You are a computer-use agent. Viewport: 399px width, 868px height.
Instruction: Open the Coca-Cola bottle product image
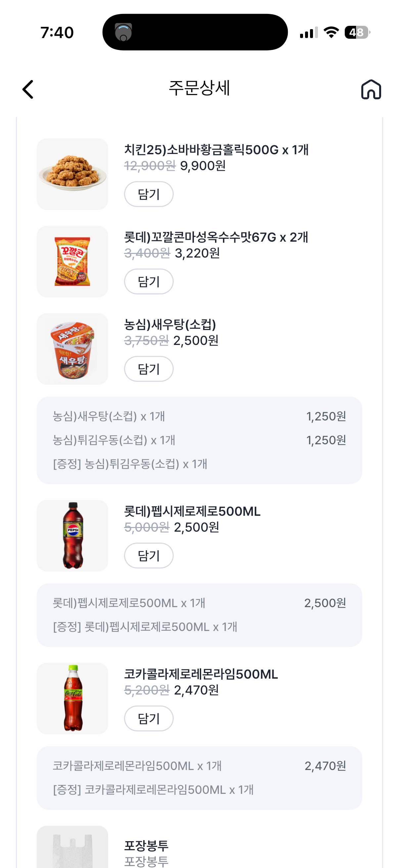coord(72,699)
